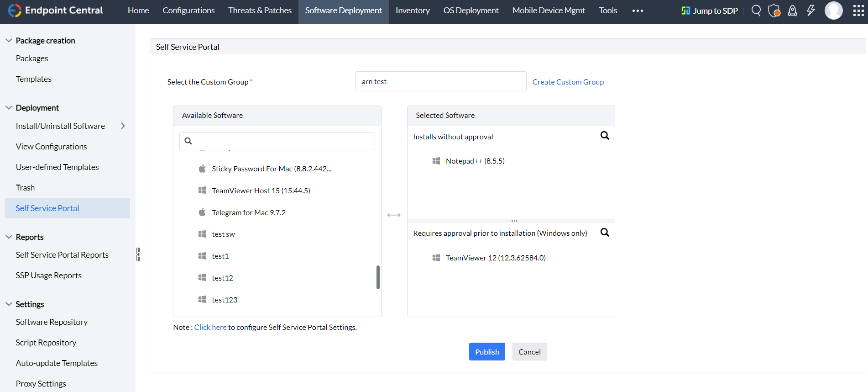Click Windows icon beside test1
Image resolution: width=868 pixels, height=392 pixels.
pyautogui.click(x=202, y=256)
